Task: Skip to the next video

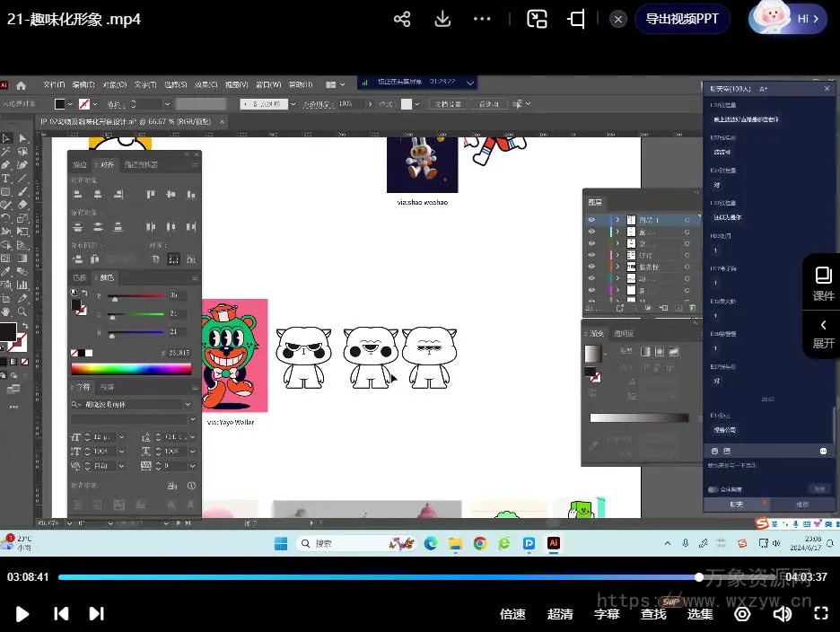Action: [96, 614]
